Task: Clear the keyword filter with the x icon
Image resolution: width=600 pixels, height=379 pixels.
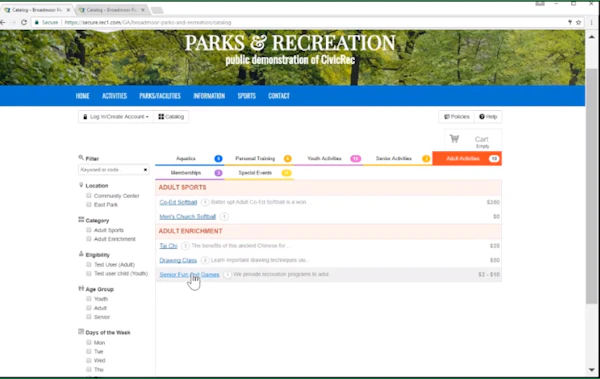Action: pos(145,170)
